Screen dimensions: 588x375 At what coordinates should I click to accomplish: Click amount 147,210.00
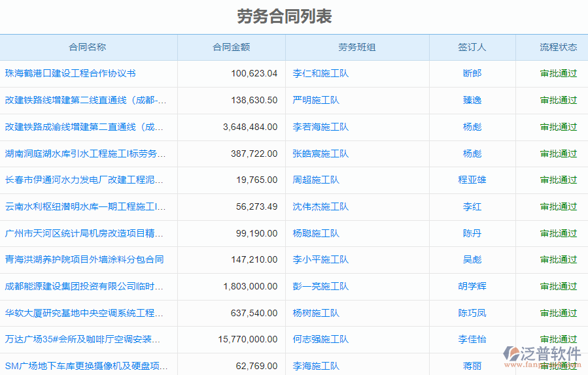[254, 259]
